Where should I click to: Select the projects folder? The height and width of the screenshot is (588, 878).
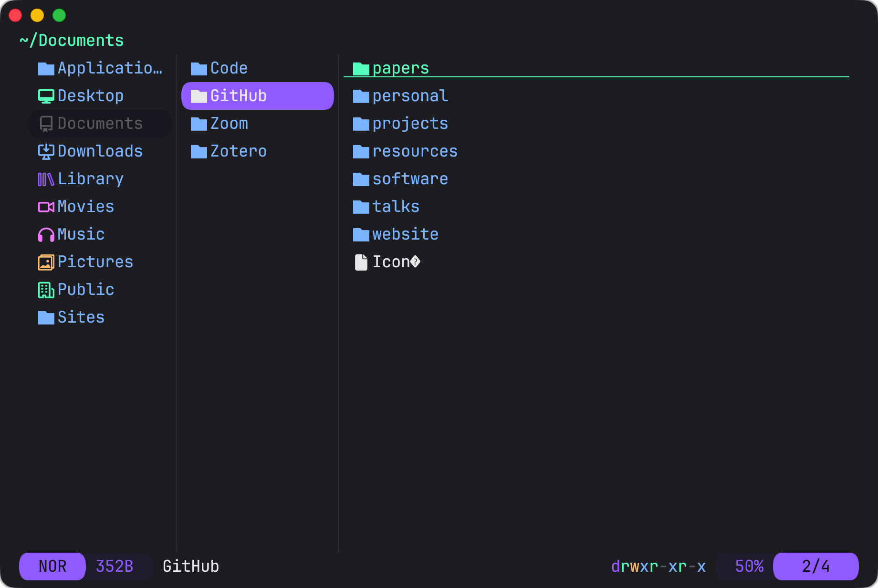[410, 124]
